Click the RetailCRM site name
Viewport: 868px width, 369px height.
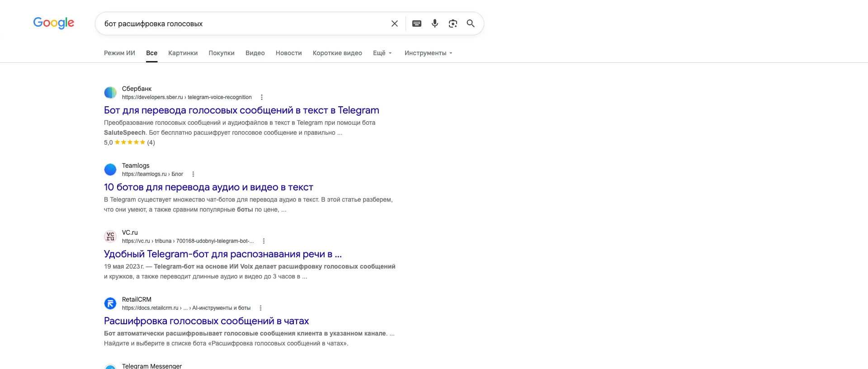click(137, 299)
